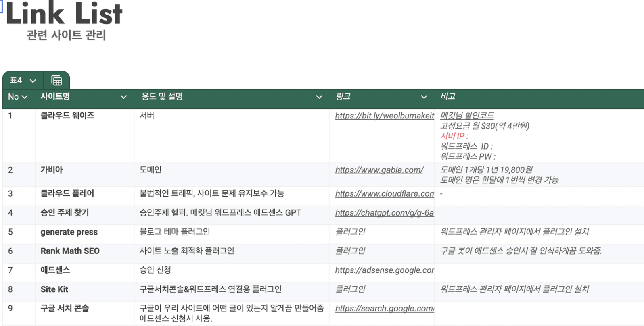Select the 플러그인 link cell for generate press
The height and width of the screenshot is (326, 644).
(x=382, y=234)
